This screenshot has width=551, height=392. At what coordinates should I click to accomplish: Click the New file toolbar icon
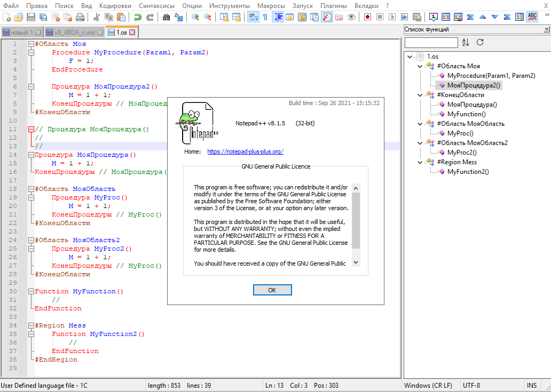pyautogui.click(x=7, y=17)
